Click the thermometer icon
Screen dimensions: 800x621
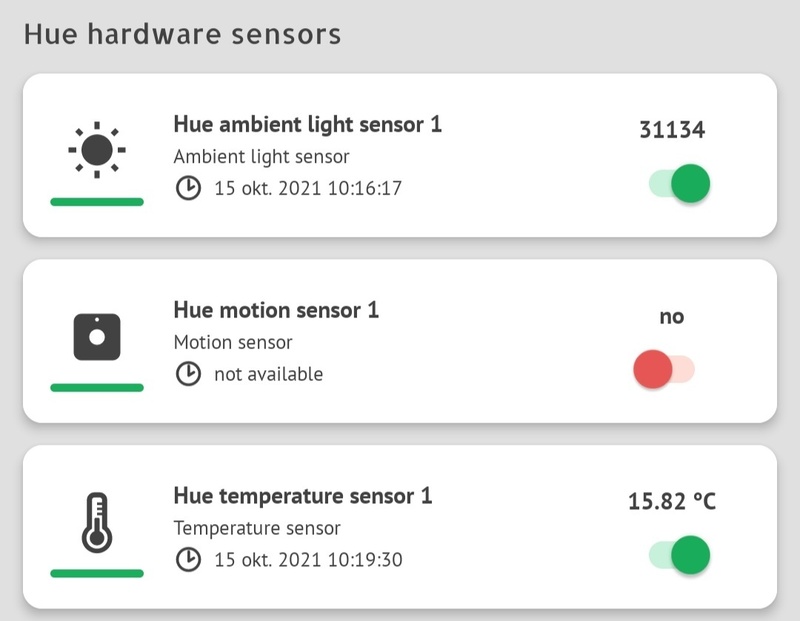(97, 521)
